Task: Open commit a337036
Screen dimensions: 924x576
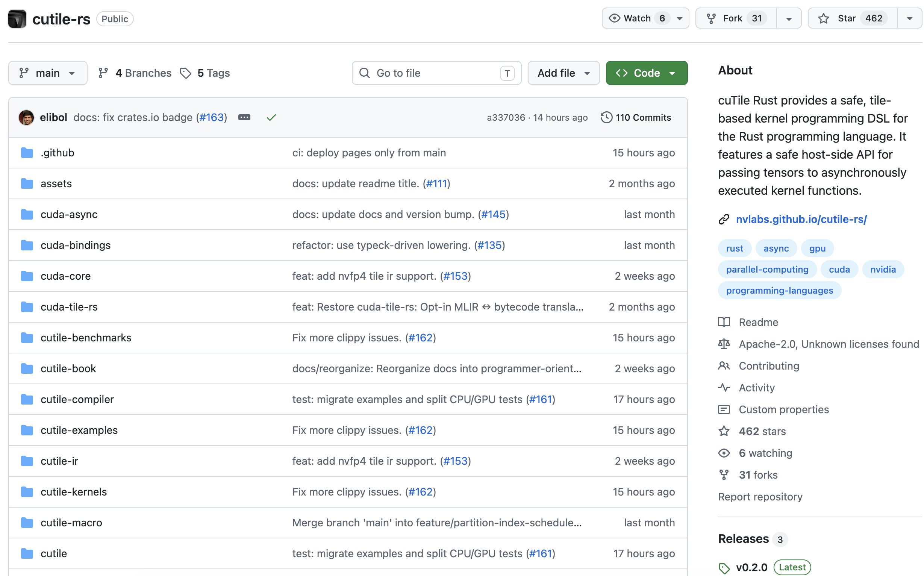Action: tap(506, 117)
